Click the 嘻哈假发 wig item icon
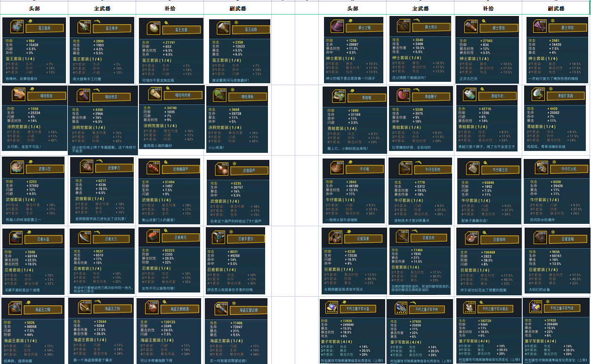The width and height of the screenshot is (591, 364). point(18,95)
